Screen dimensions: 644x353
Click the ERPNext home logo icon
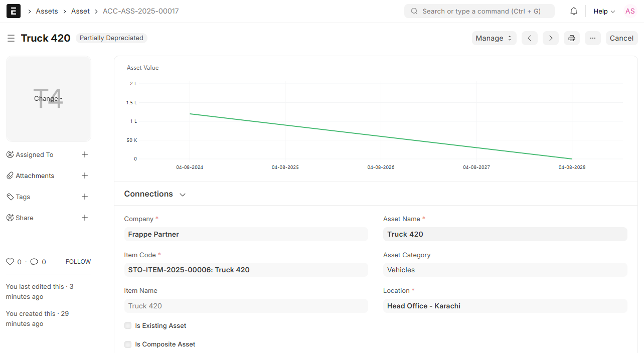point(14,11)
